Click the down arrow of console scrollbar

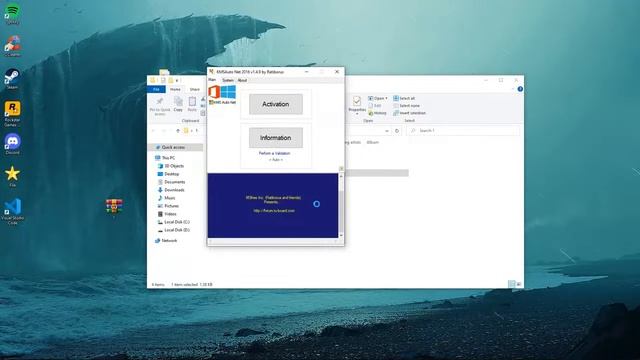click(x=341, y=236)
